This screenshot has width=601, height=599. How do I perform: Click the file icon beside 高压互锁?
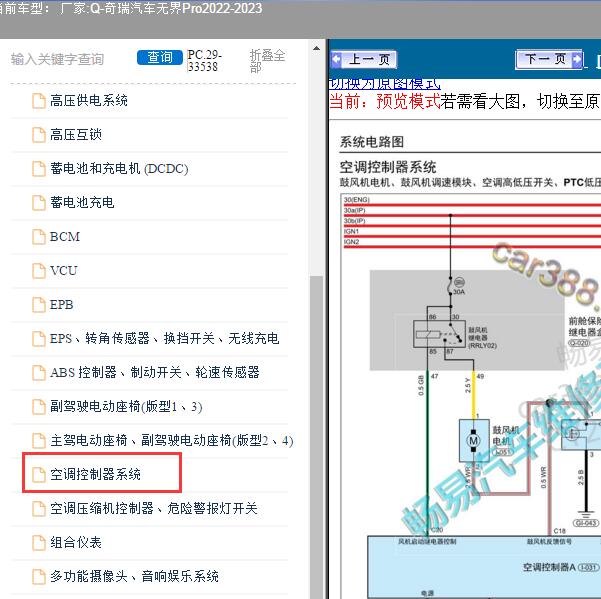click(38, 135)
